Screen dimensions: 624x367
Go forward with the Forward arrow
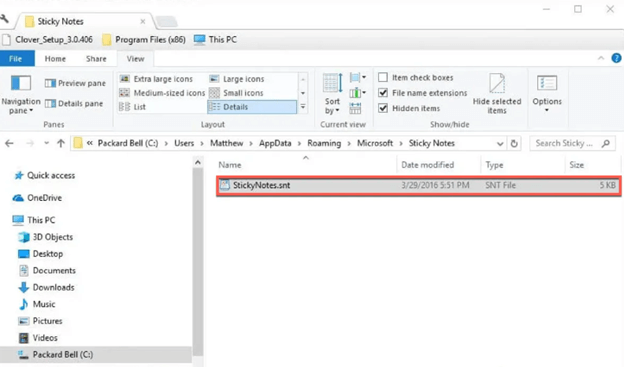[x=30, y=143]
